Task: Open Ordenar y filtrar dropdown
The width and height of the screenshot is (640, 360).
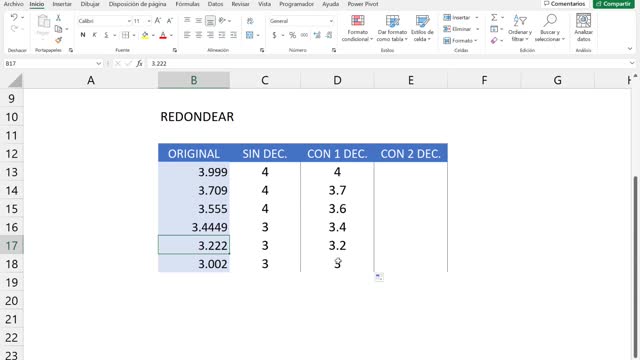Action: click(x=520, y=28)
